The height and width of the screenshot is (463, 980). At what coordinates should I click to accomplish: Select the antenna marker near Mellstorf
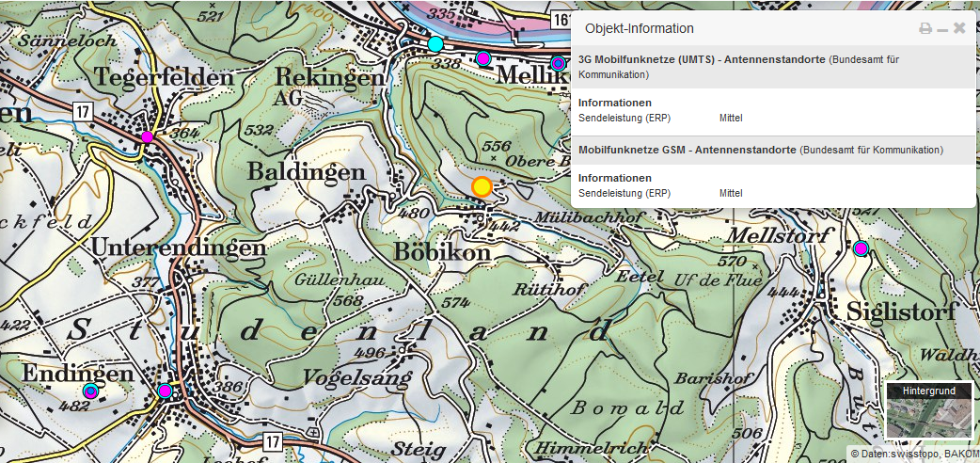pos(861,248)
